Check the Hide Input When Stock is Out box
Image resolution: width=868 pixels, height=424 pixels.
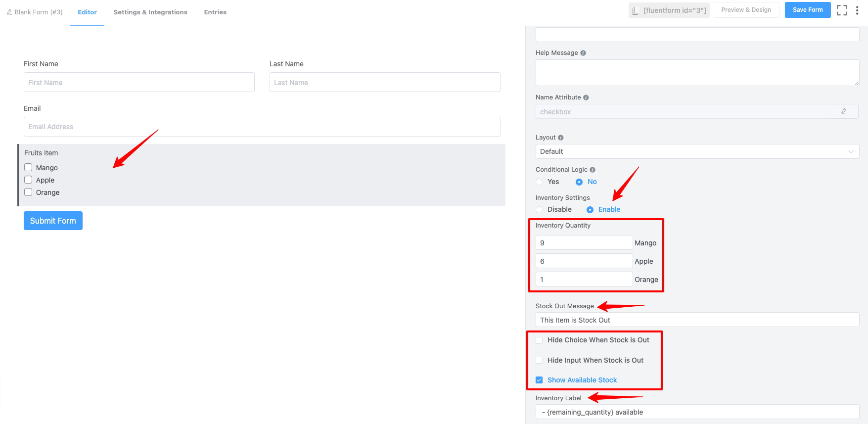[x=539, y=361]
